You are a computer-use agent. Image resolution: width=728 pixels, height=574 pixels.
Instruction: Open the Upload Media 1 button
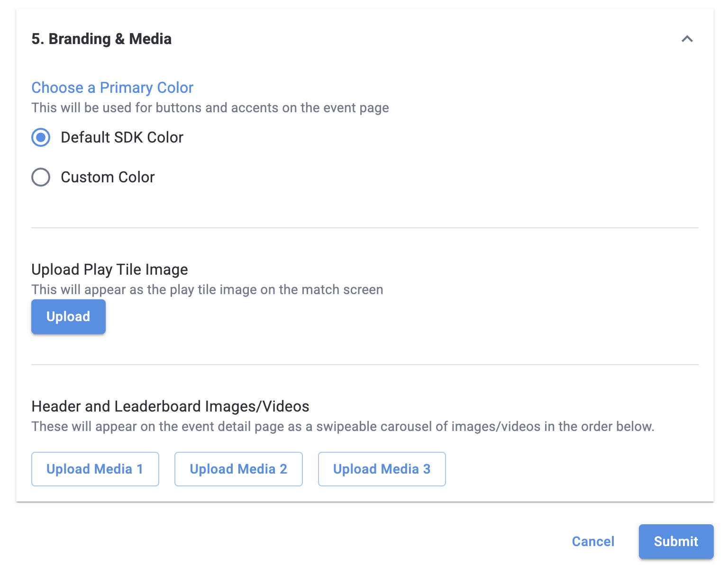[x=95, y=469]
